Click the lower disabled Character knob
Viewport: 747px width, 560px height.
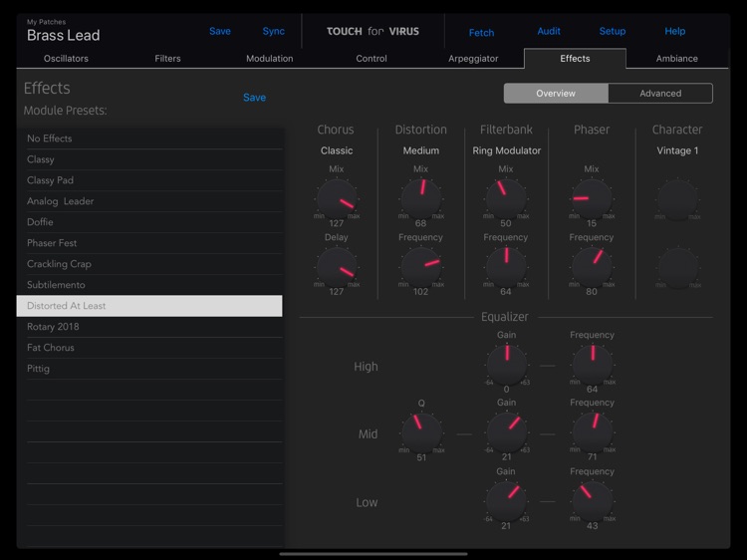[x=677, y=268]
